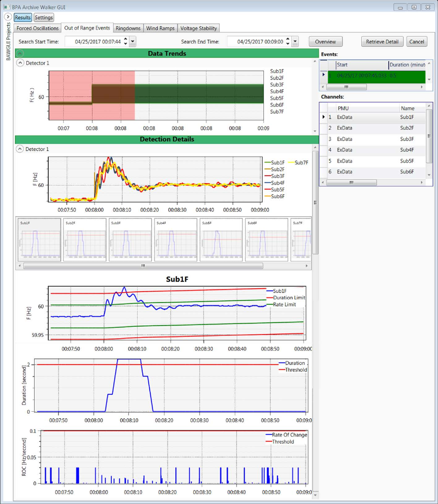
Task: Collapse Detector 1 under Data Trends
Action: pos(20,63)
